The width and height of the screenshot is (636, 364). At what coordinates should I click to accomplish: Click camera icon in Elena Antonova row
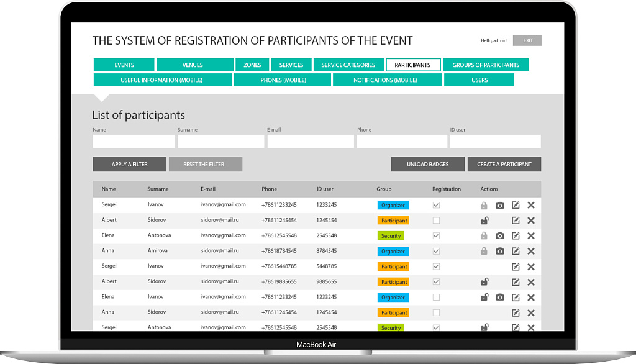point(500,236)
